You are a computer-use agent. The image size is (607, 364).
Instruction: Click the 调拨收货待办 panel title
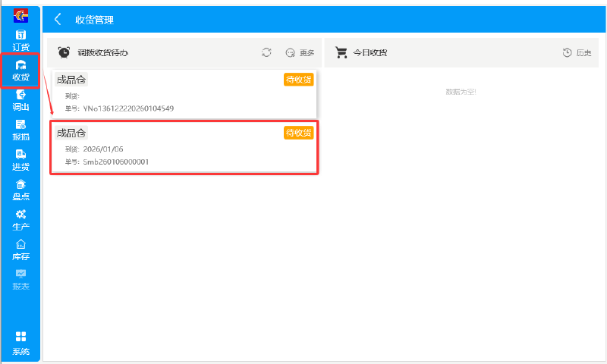tap(102, 52)
